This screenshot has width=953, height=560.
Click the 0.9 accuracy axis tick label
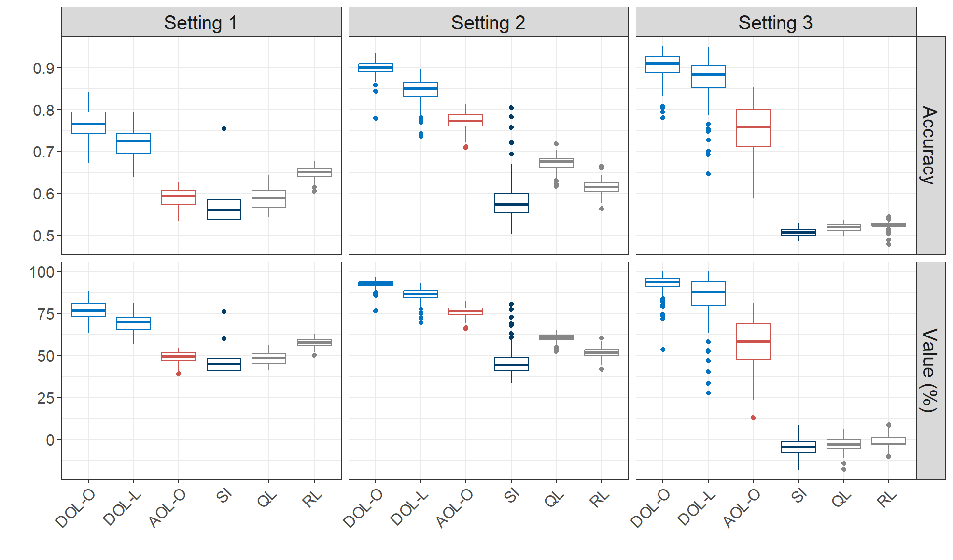click(x=43, y=69)
